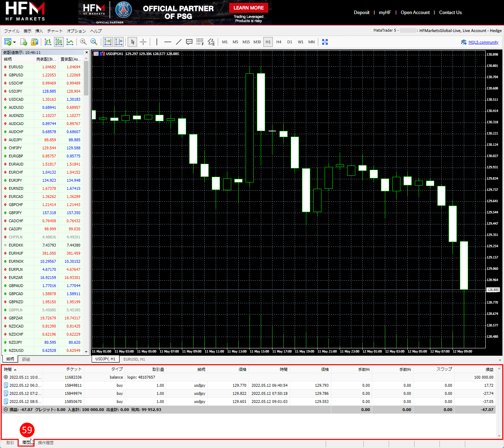Screen dimensions: 504x448
Task: Zoom out of the chart
Action: [94, 42]
